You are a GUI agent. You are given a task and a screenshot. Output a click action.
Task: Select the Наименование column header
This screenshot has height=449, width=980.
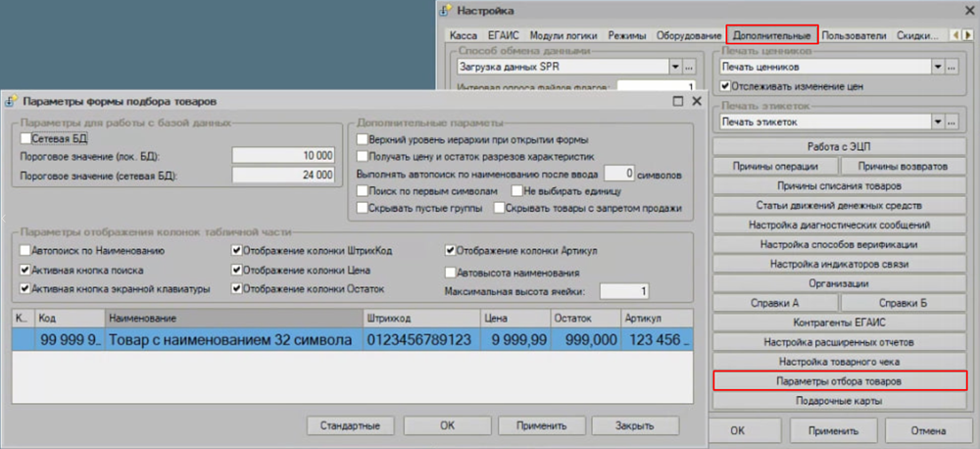(231, 319)
